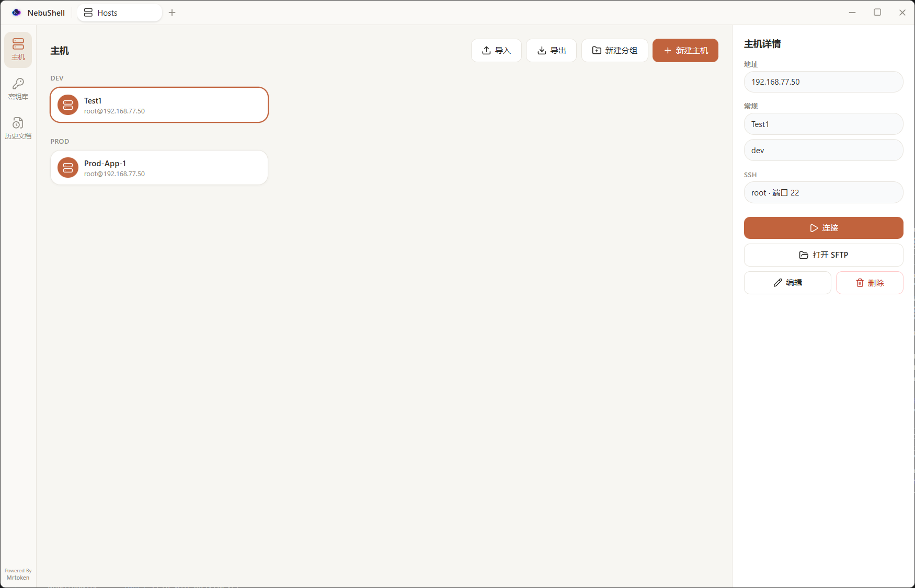Screen dimensions: 915x588
Task: Click the NebuShell logo icon
Action: [x=17, y=13]
